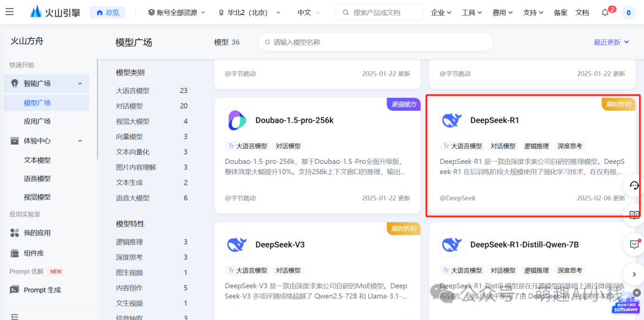Open the 华北2（北京）region selector

pos(250,13)
